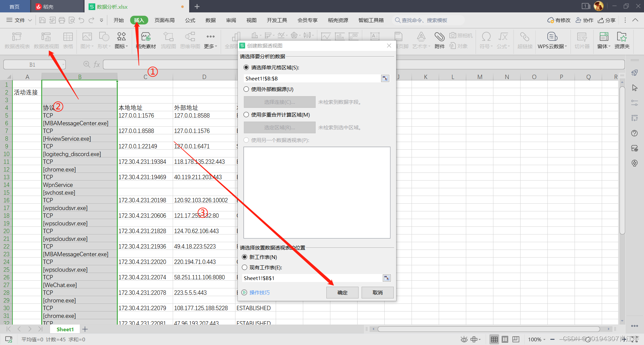Click the range selector icon beside Sheet1!$B$1
This screenshot has height=345, width=644.
click(387, 278)
